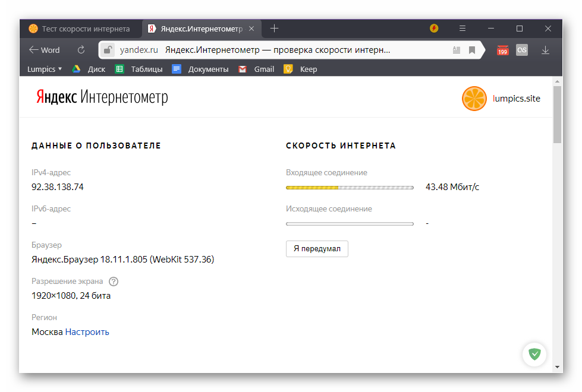582x392 pixels.
Task: Click the Яндекс Интернетометр logo
Action: [102, 97]
